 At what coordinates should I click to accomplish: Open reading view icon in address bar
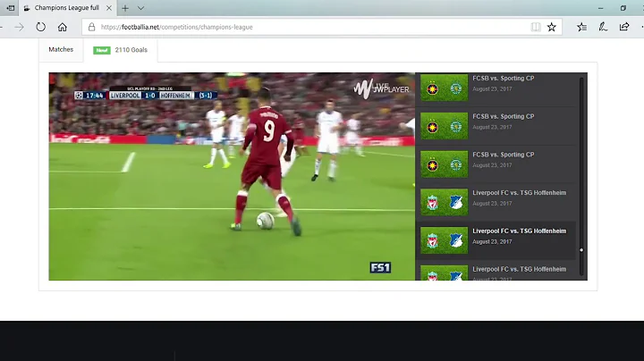tap(536, 27)
